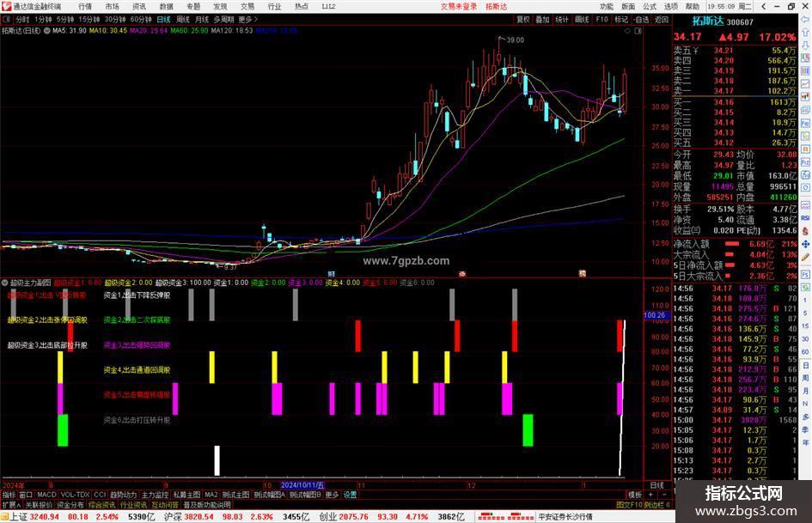This screenshot has height=523, width=812.
Task: Click the round icon after 拓斯达(日线)
Action: (46, 31)
